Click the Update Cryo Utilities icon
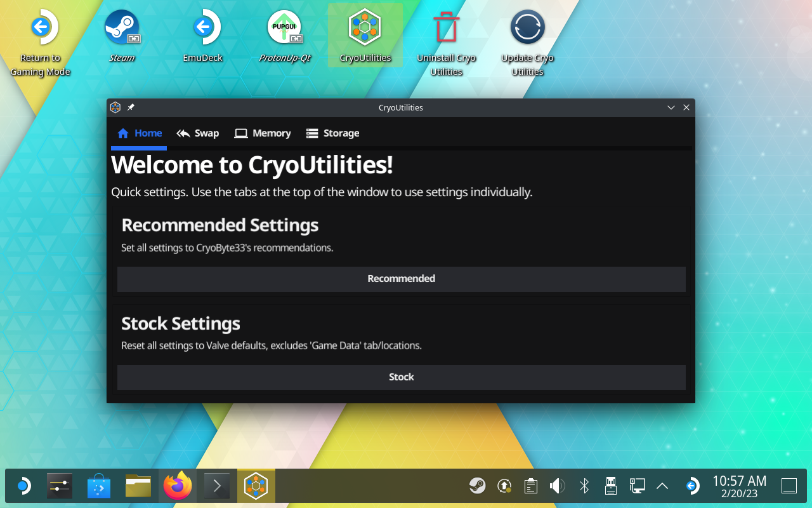812x508 pixels. (527, 29)
